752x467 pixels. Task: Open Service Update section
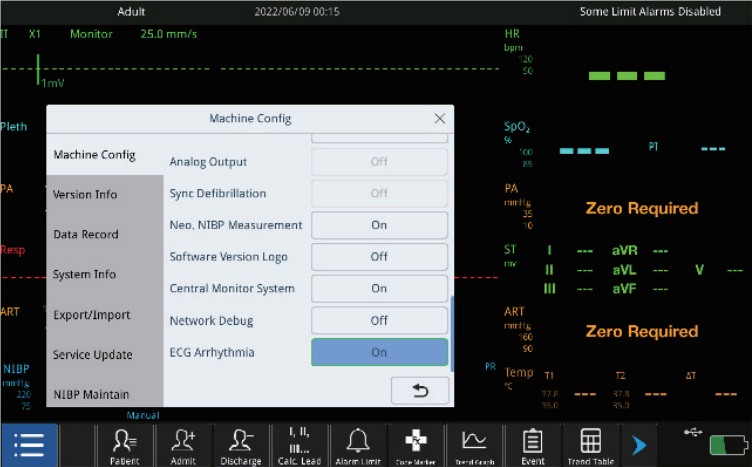tap(92, 355)
